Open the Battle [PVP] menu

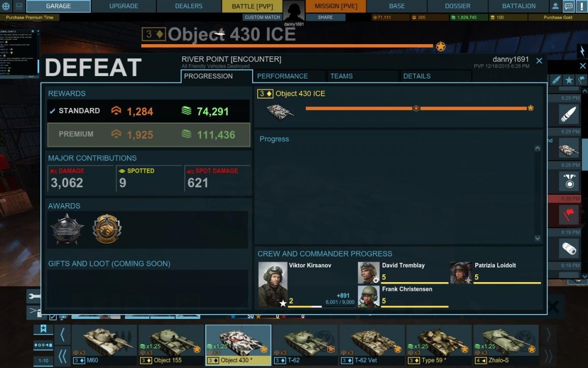[252, 6]
